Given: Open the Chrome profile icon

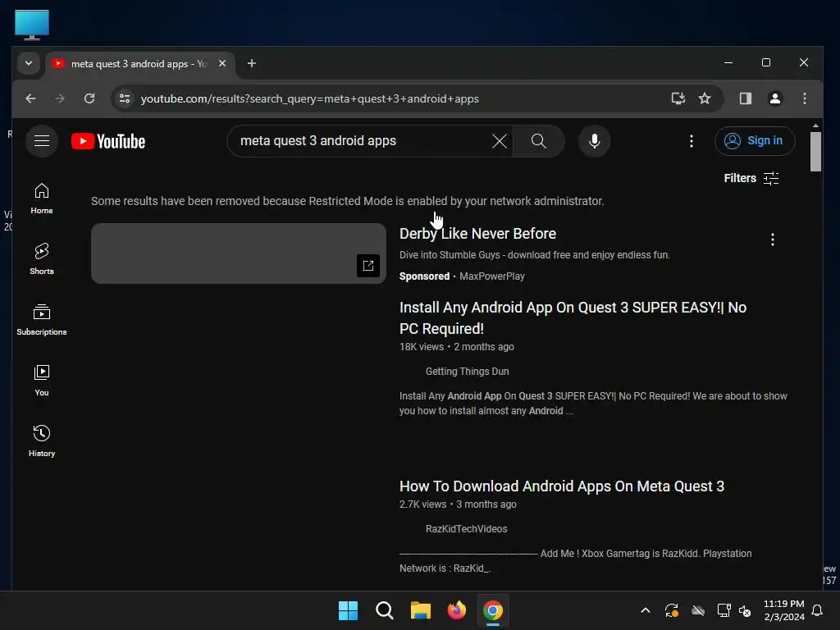Looking at the screenshot, I should click(774, 98).
